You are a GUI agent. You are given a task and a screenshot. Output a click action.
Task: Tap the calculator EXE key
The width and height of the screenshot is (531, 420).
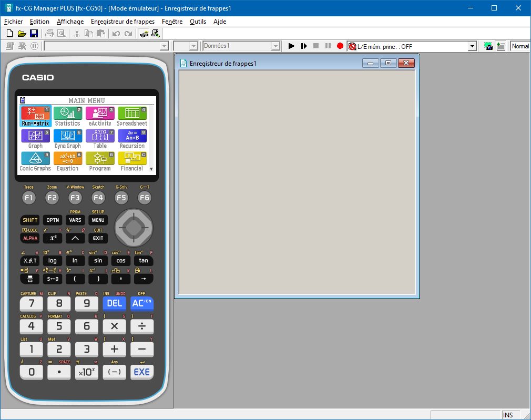[x=141, y=372]
